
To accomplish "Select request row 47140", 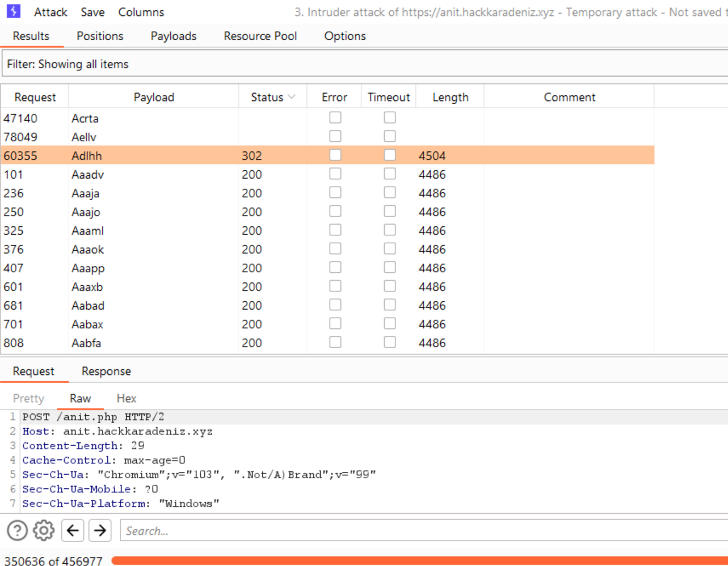I will tap(327, 118).
